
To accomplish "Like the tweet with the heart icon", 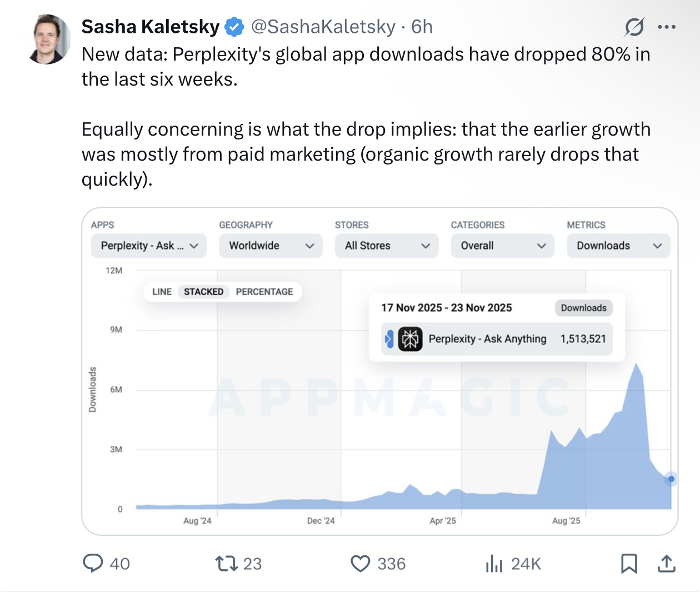I will (x=361, y=564).
